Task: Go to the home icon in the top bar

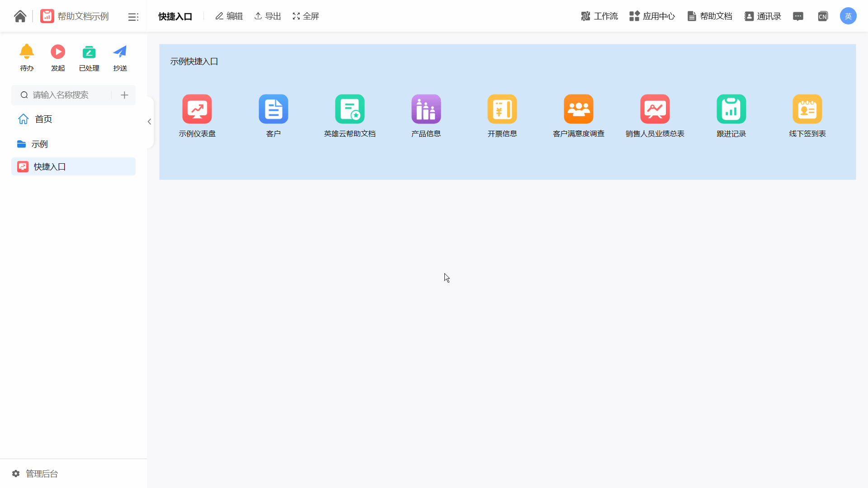Action: [x=20, y=16]
